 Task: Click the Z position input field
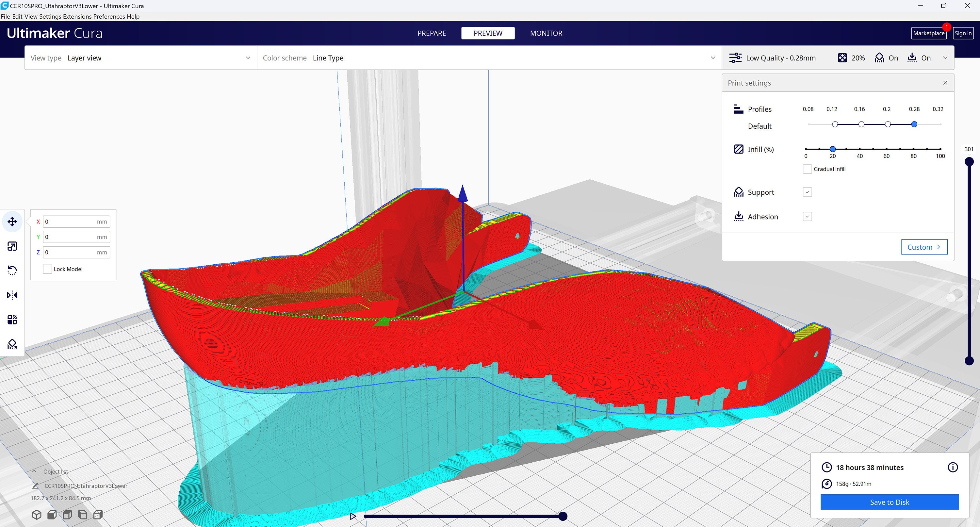tap(76, 252)
